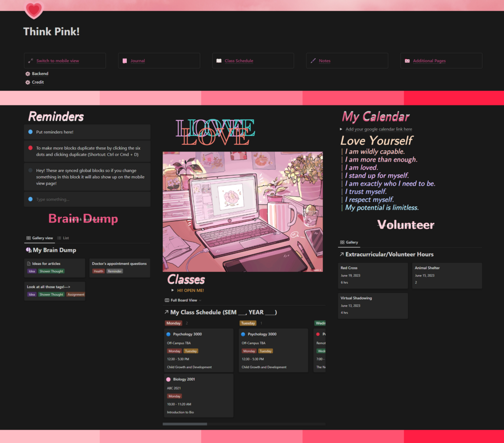Open the Class Schedule page link

[239, 61]
